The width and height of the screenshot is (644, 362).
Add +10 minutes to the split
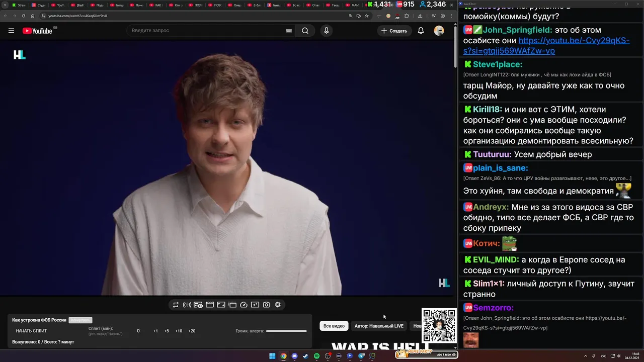[x=179, y=331]
